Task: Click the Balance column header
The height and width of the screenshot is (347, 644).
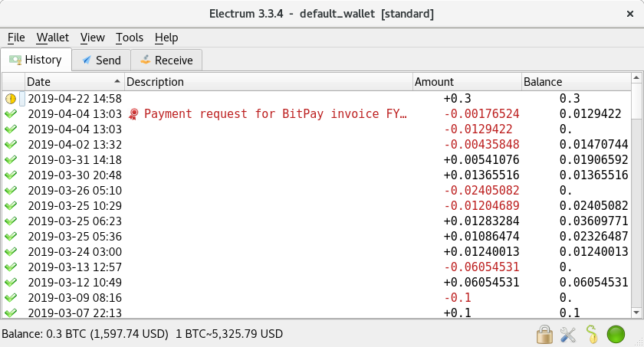Action: (573, 82)
